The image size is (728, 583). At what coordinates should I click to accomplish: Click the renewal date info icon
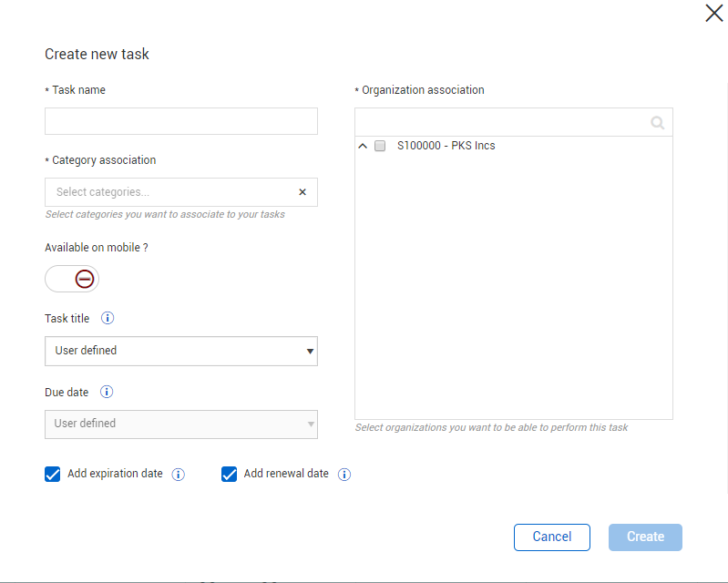tap(344, 475)
